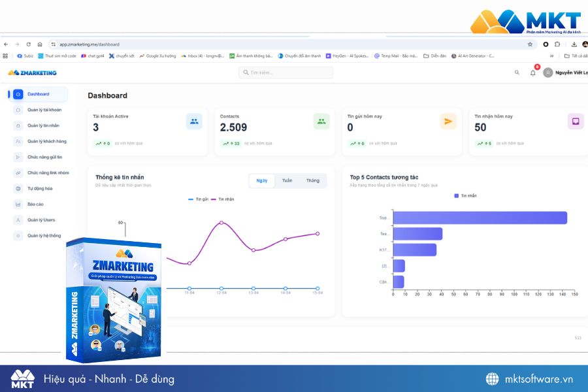
Task: Open Tự động hóa menu item
Action: [40, 189]
